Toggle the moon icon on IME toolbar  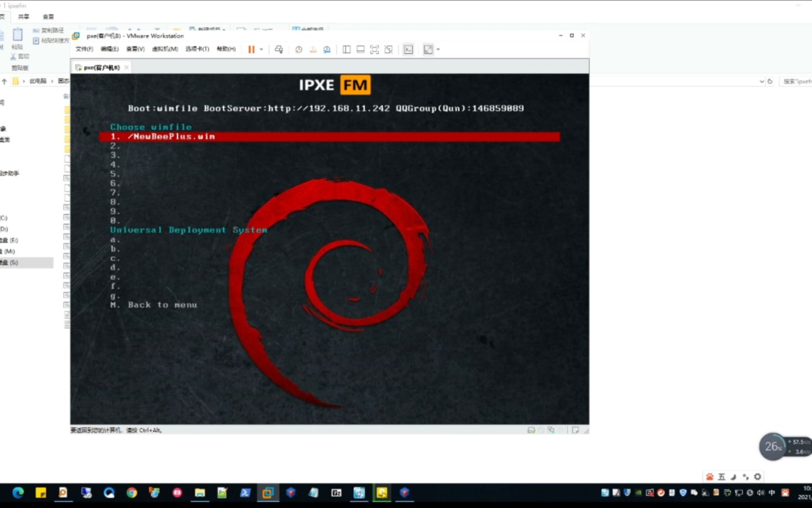733,477
